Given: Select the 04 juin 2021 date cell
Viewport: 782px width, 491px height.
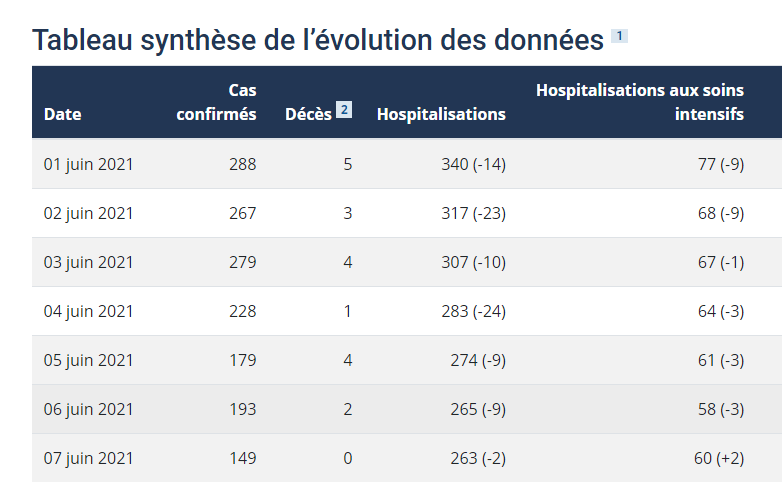Looking at the screenshot, I should (88, 311).
